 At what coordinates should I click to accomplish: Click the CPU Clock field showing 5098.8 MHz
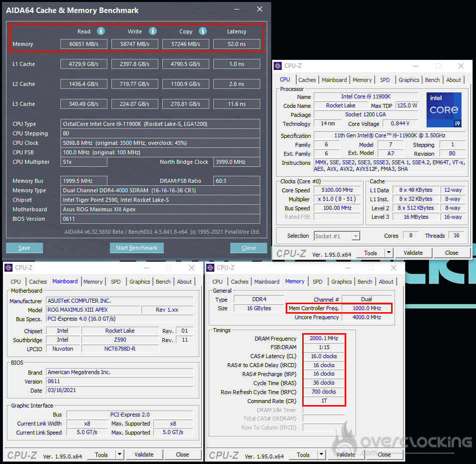[160, 143]
